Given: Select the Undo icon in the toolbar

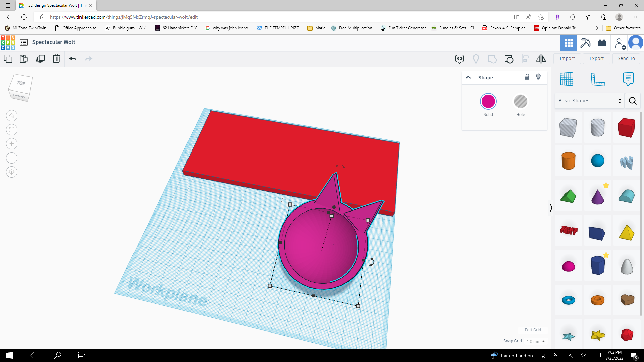Looking at the screenshot, I should [x=73, y=59].
